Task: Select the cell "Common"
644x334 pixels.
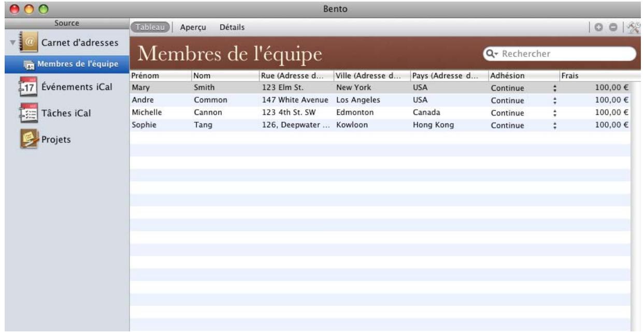Action: click(225, 100)
